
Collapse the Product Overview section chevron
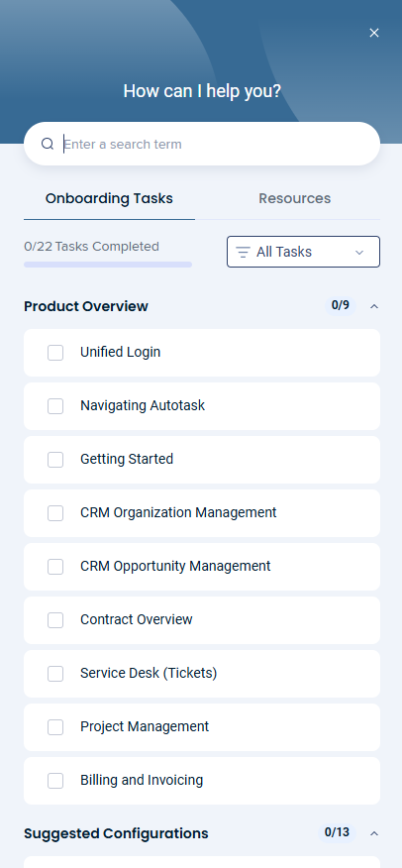click(374, 306)
